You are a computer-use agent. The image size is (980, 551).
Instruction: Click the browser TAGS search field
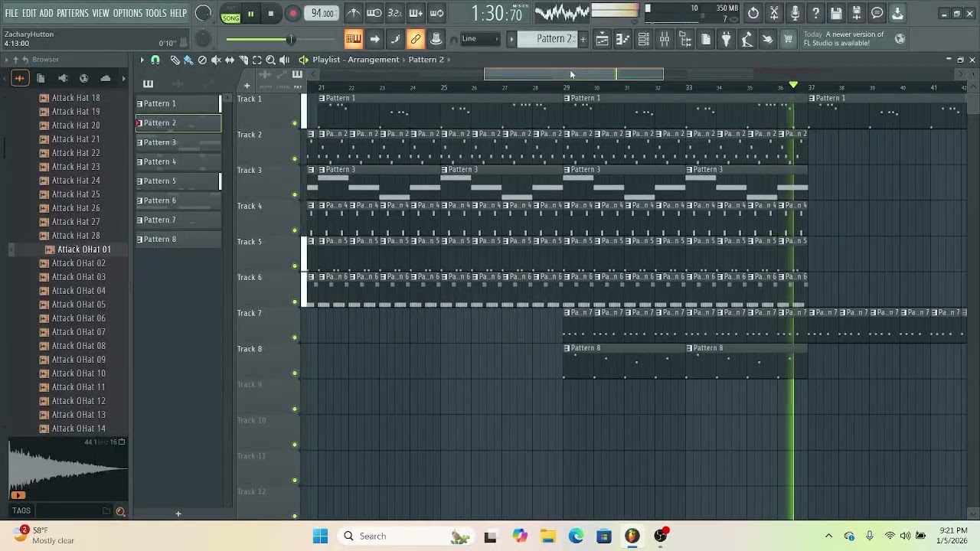73,510
